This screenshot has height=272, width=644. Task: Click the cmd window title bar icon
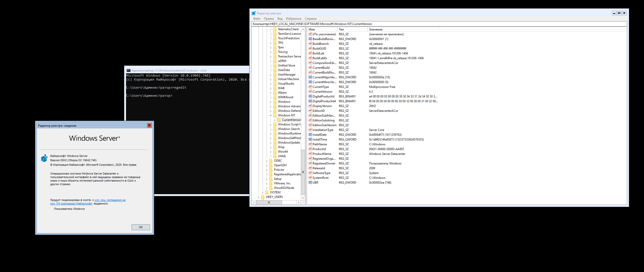click(129, 71)
